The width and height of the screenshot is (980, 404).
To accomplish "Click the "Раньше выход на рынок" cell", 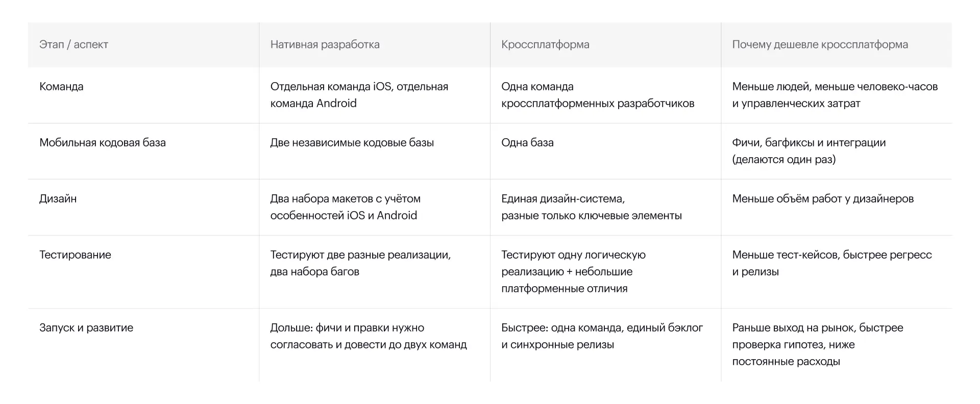I will (x=817, y=344).
